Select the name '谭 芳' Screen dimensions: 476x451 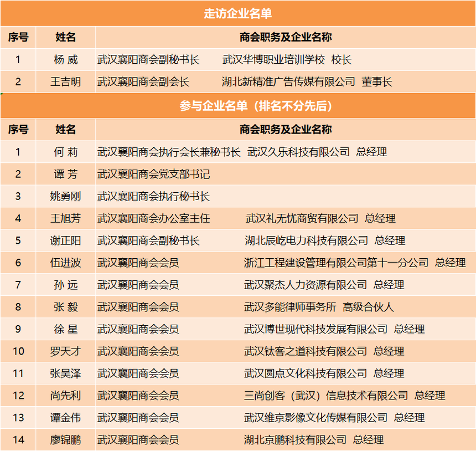point(65,174)
